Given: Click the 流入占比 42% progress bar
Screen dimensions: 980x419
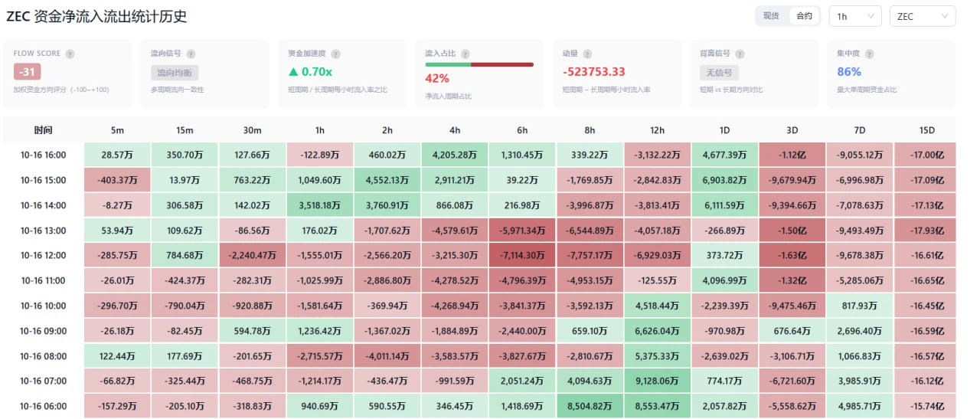Looking at the screenshot, I should (479, 65).
